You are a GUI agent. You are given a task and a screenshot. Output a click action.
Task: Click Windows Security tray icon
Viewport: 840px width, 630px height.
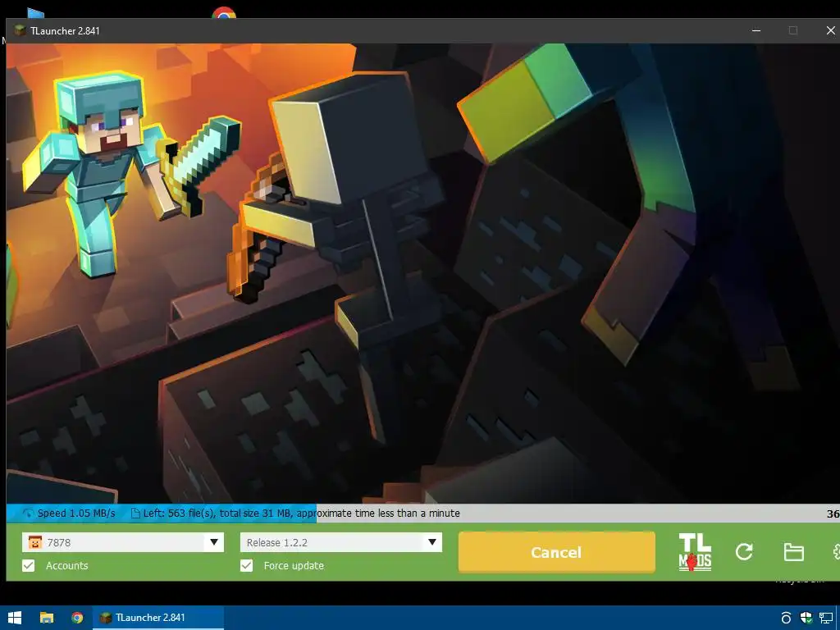(x=806, y=618)
